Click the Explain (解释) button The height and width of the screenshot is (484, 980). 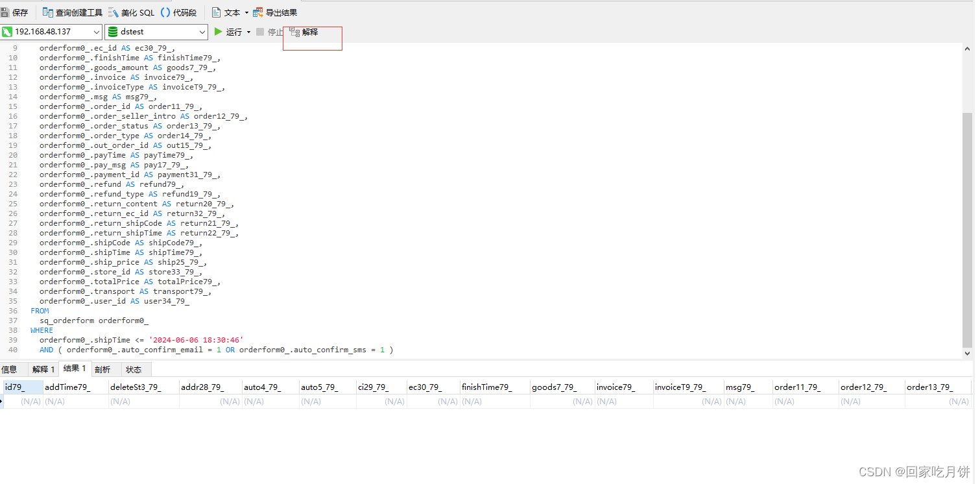coord(304,32)
